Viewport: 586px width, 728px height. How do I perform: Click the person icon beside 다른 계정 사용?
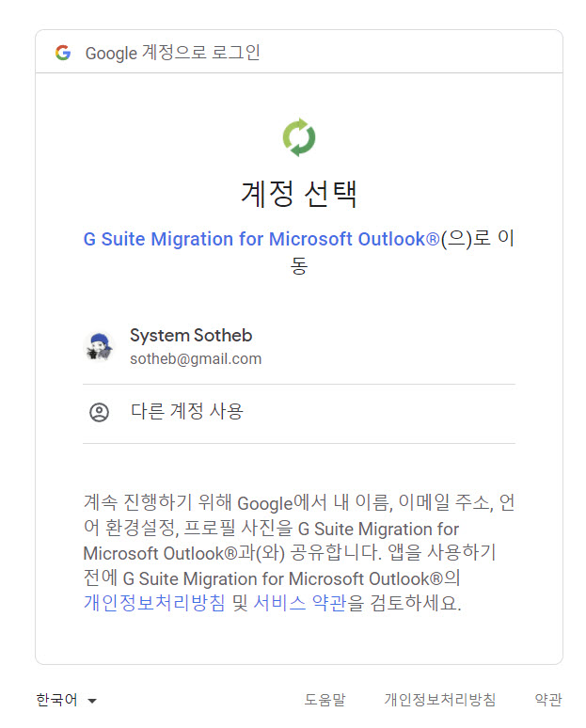(99, 412)
